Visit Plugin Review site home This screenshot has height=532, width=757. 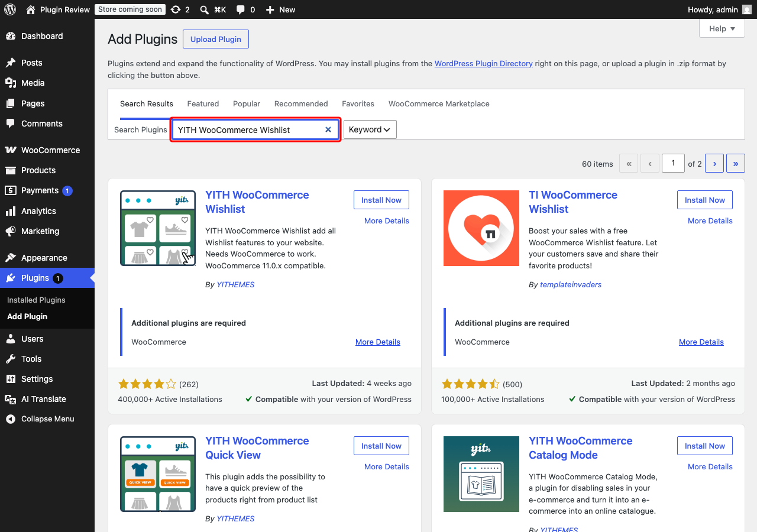point(58,9)
